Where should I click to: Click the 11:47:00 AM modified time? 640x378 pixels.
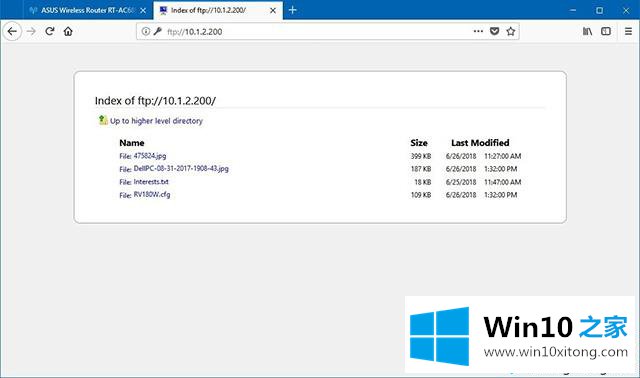click(502, 182)
